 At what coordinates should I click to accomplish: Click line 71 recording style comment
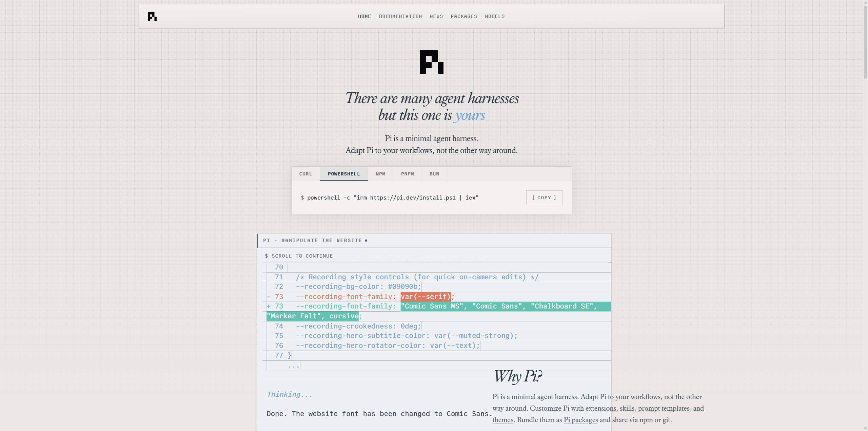(417, 277)
